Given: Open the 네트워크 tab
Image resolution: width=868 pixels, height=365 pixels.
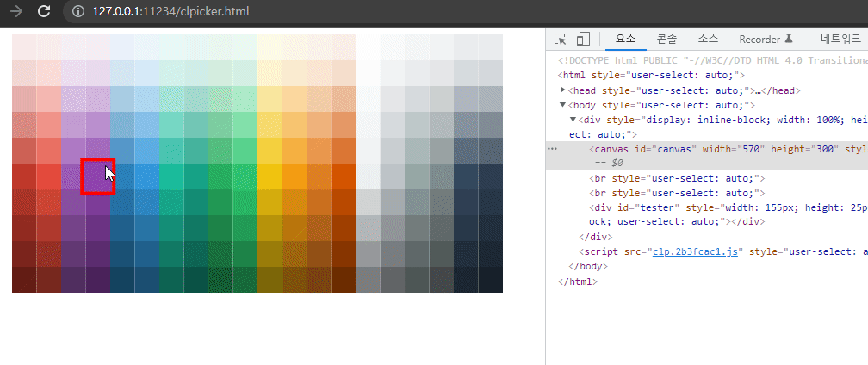Looking at the screenshot, I should click(x=840, y=40).
